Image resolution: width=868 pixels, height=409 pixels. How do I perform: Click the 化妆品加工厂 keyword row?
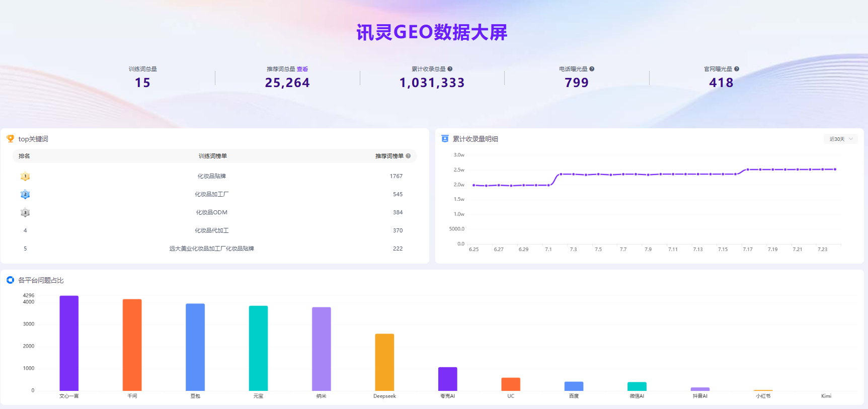click(215, 194)
